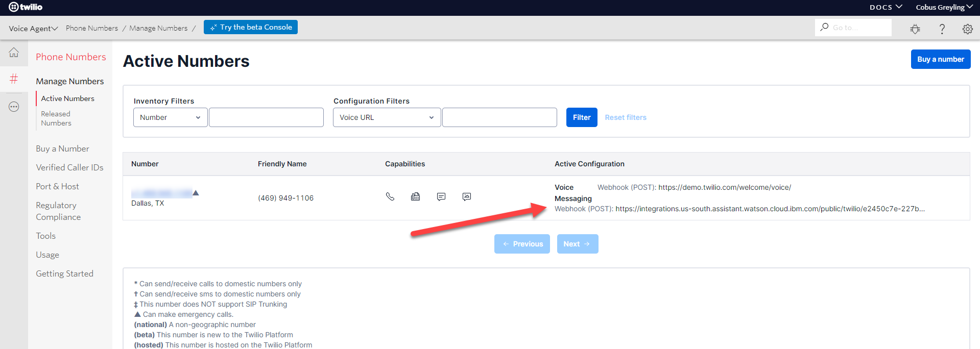Click the emergency calls triangle icon
Viewport: 980px width, 349px height.
196,193
